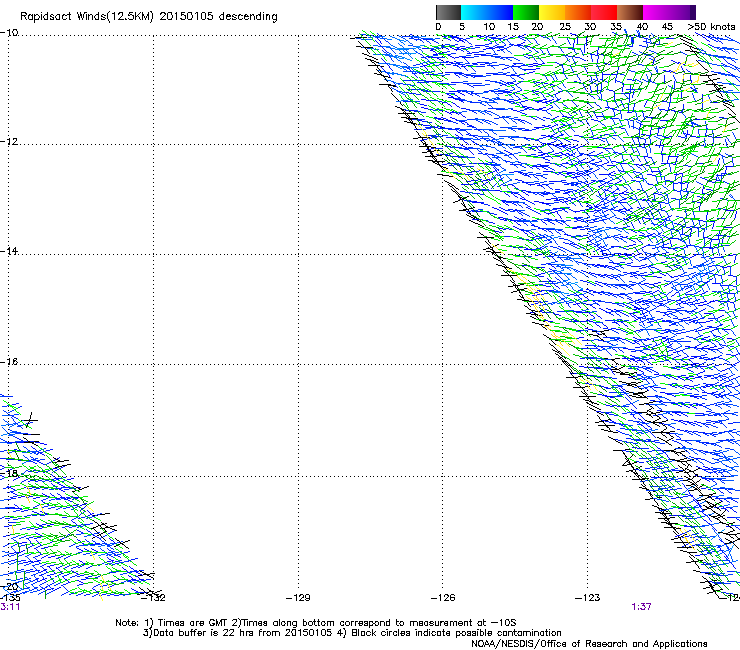Click the purple 3:11 swath time label
The width and height of the screenshot is (740, 650).
tap(10, 607)
